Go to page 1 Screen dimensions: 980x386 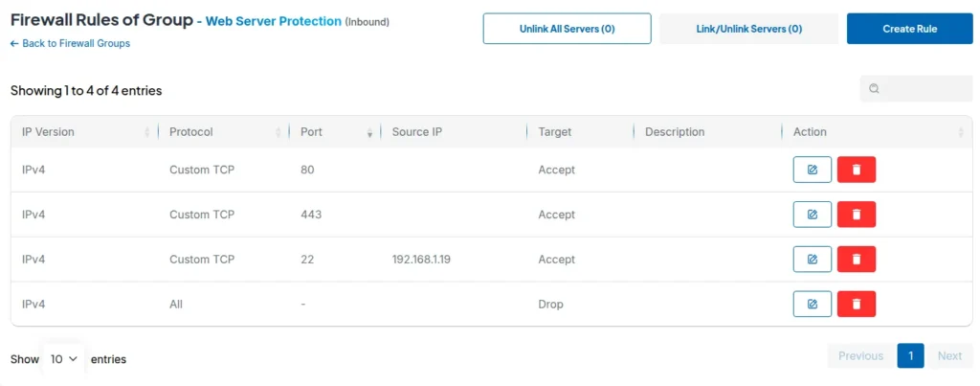(910, 356)
